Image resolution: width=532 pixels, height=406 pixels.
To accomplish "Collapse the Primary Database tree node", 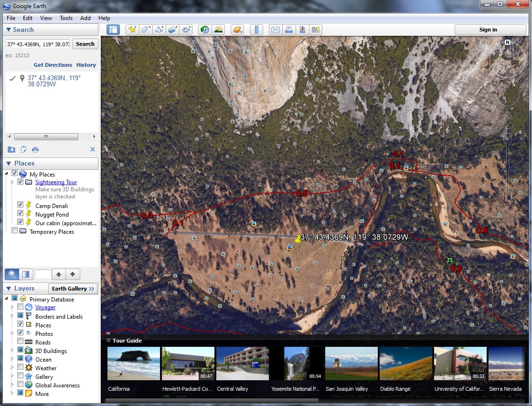I will [6, 299].
